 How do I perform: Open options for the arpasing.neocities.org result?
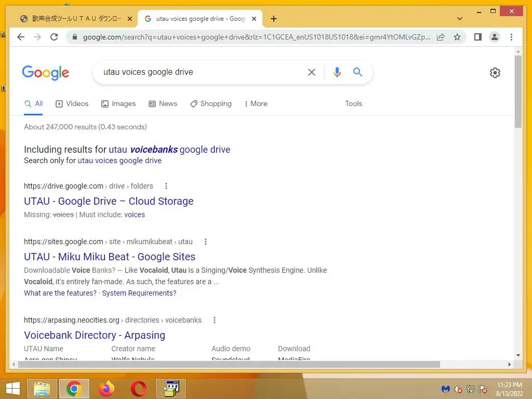click(214, 320)
